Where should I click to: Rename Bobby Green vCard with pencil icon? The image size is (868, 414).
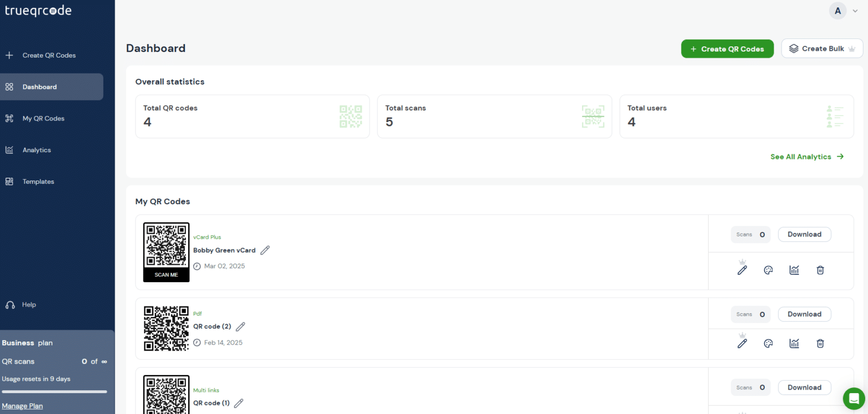click(x=265, y=250)
